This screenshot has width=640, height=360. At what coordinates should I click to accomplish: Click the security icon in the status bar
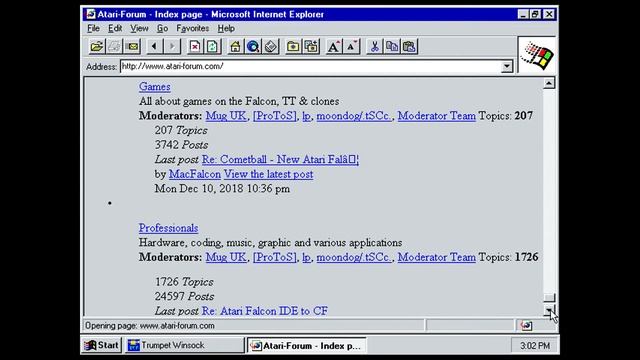(526, 325)
